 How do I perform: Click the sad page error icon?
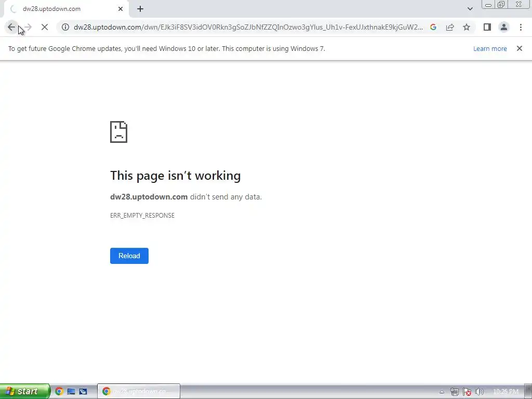119,132
